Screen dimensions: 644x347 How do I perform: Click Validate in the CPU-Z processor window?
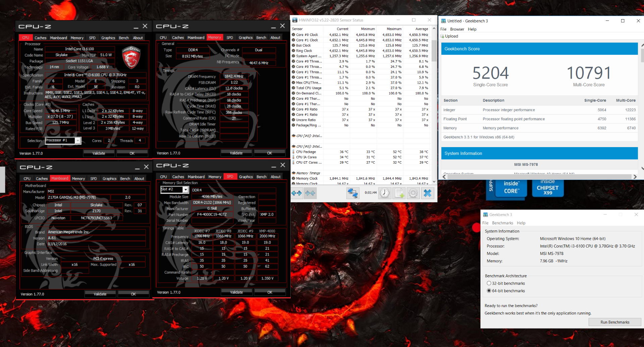[99, 153]
